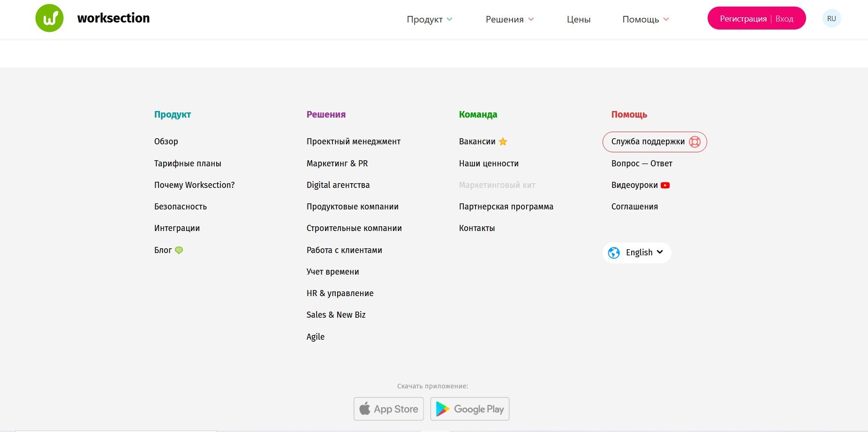Click the Вход link in pink button
868x432 pixels.
pos(785,19)
